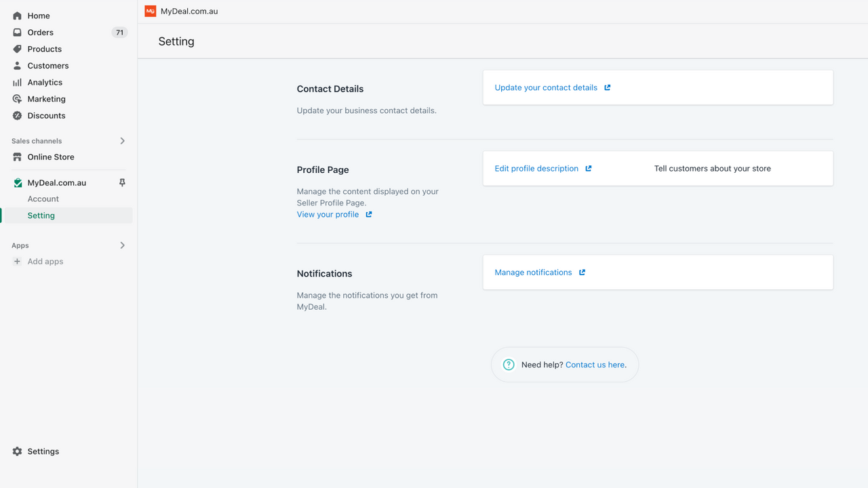868x488 pixels.
Task: Add apps using the plus control
Action: 17,261
